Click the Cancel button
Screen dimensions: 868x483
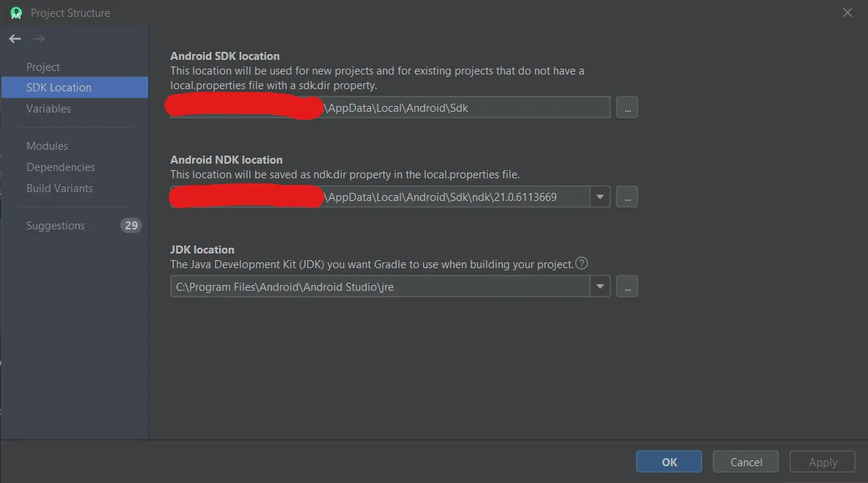tap(746, 462)
